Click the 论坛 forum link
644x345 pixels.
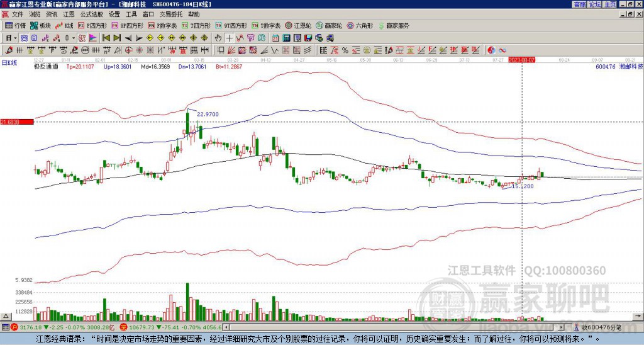pos(594,4)
